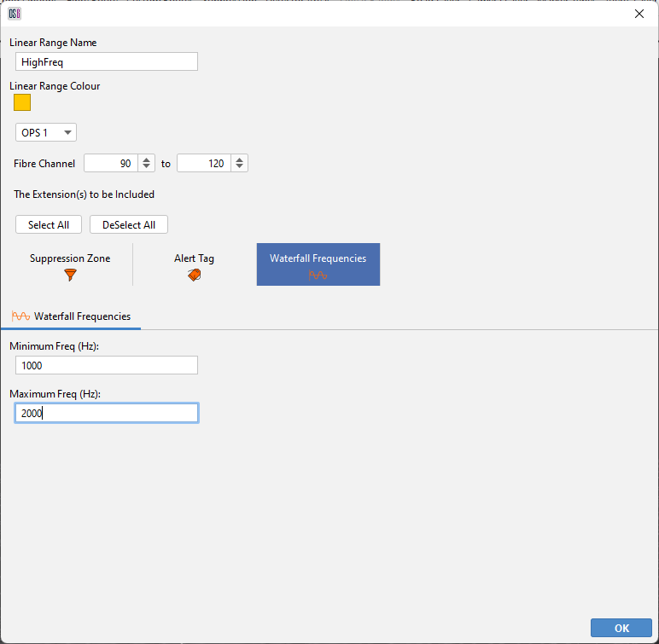659x644 pixels.
Task: Click the Fibre Channel end number field
Action: (203, 163)
